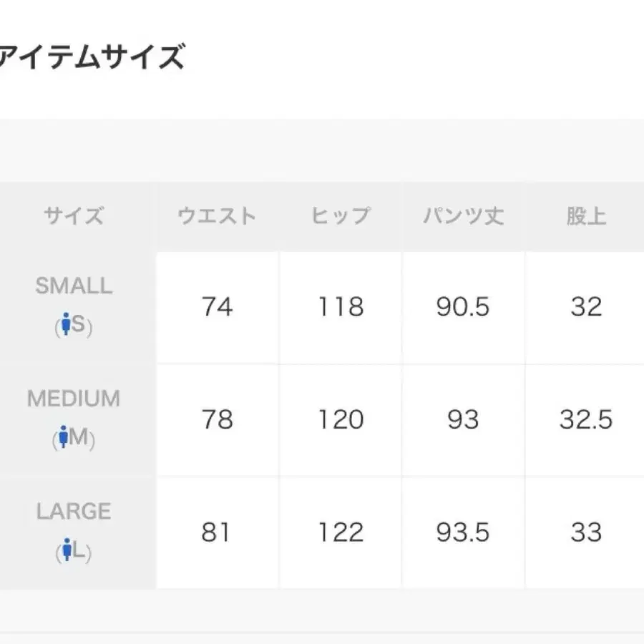Click the 股上 column header
This screenshot has height=644, width=644.
(586, 216)
